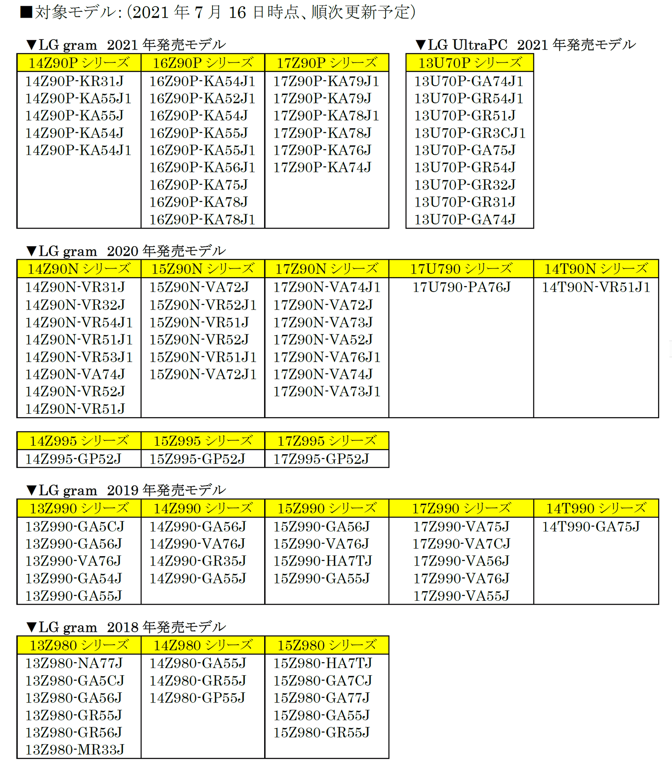Screen dimensions: 672x784
Task: Select model 14Z990-GR35J
Action: tap(197, 561)
